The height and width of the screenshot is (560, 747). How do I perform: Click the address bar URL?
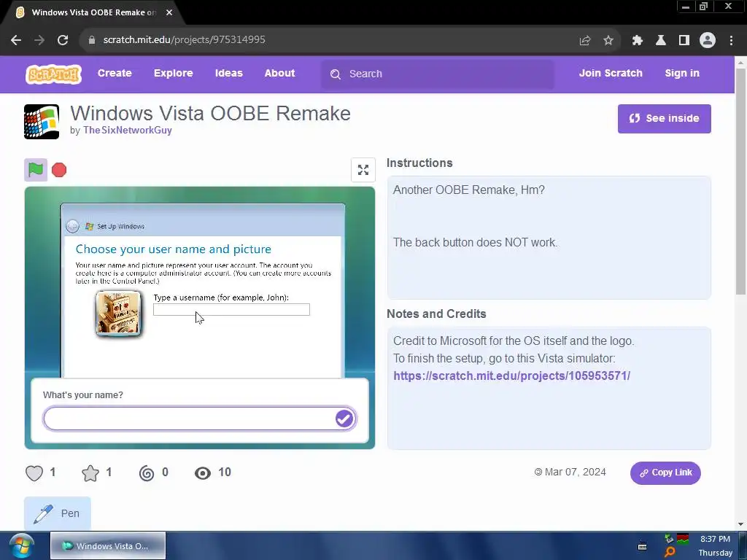click(185, 40)
